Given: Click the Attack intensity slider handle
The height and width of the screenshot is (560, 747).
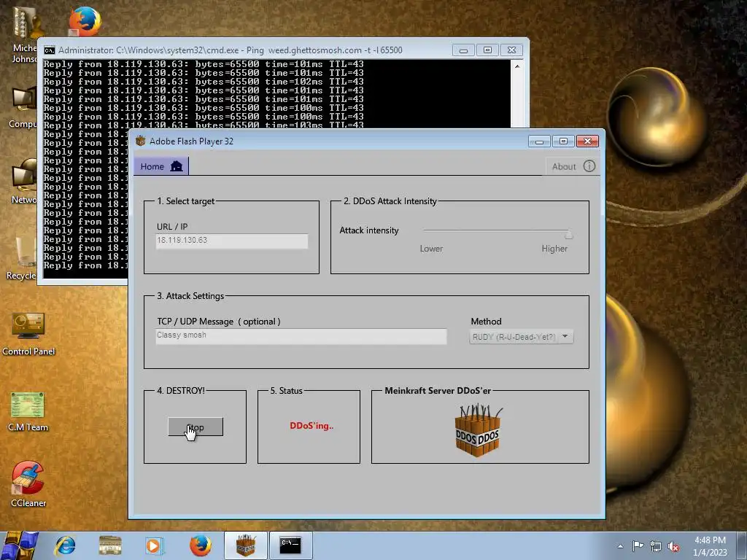Looking at the screenshot, I should click(568, 234).
